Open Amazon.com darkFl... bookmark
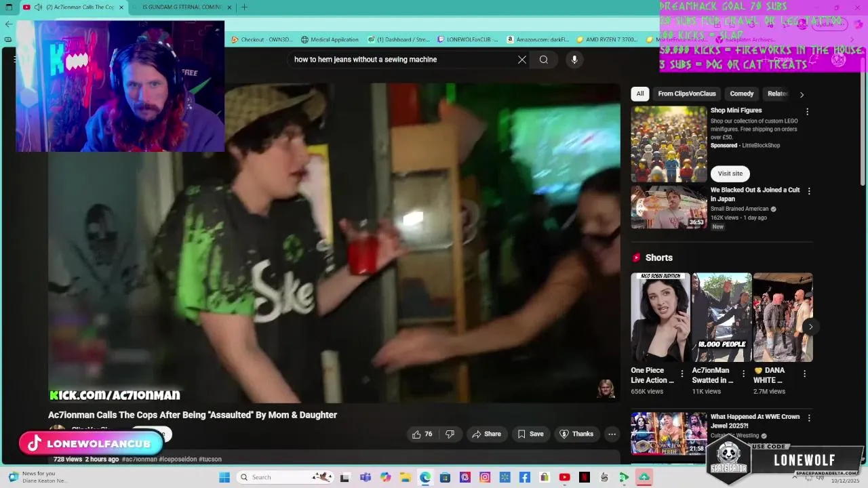The width and height of the screenshot is (868, 488). pyautogui.click(x=538, y=39)
